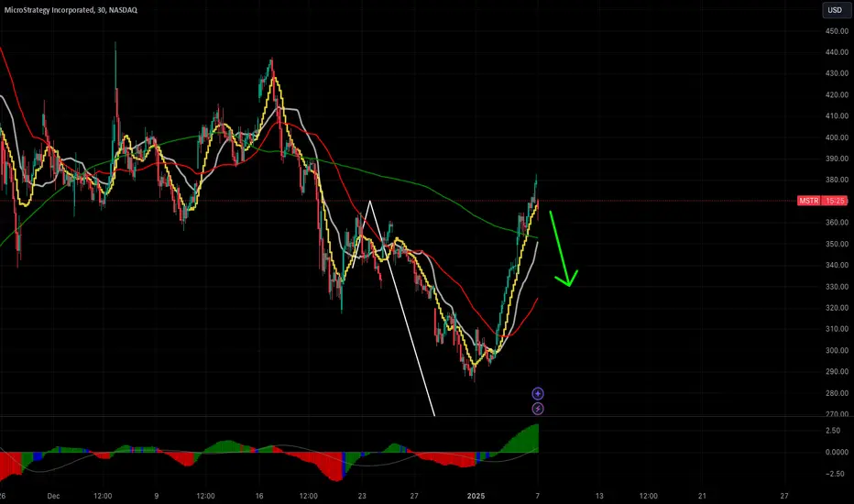
Task: Click the 450.00 price scale label
Action: [837, 31]
